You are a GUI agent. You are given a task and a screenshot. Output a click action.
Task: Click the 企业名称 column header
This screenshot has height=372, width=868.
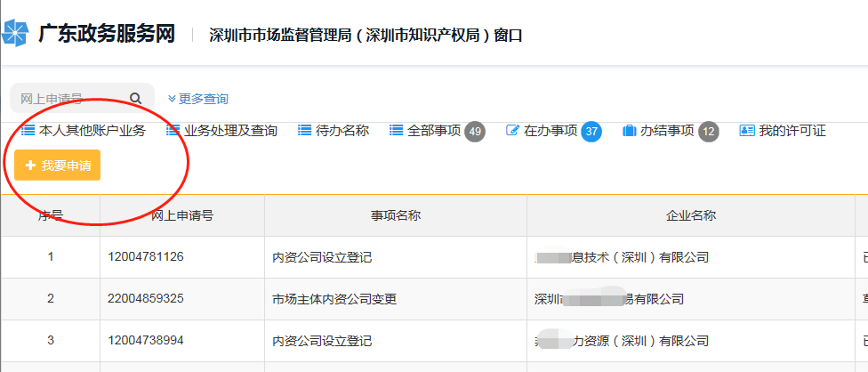click(x=690, y=215)
